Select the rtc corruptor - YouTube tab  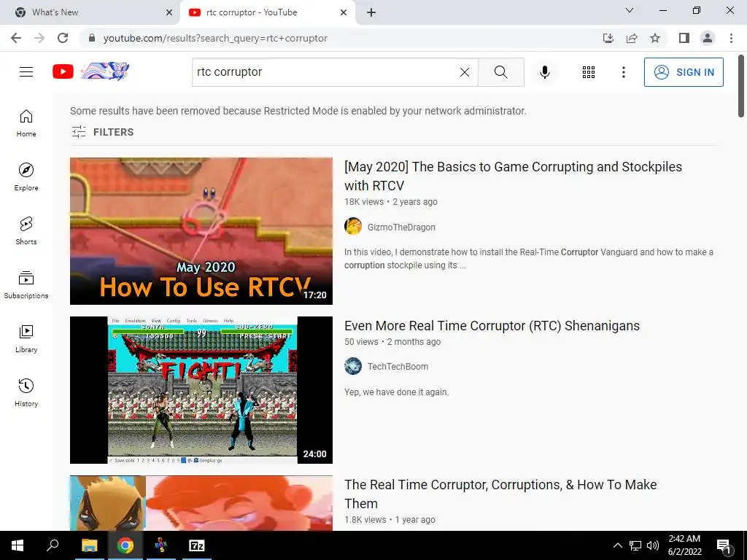coord(267,12)
